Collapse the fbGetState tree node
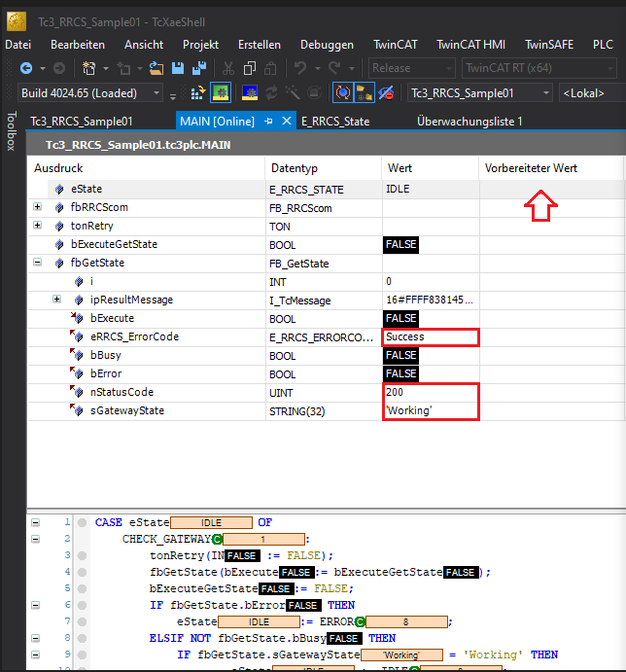The image size is (626, 672). pos(38,263)
